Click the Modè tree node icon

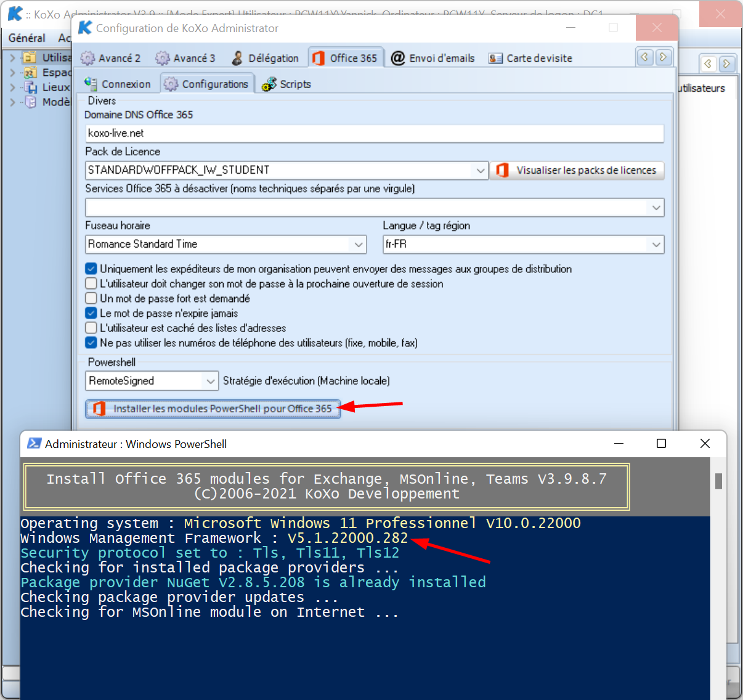30,102
